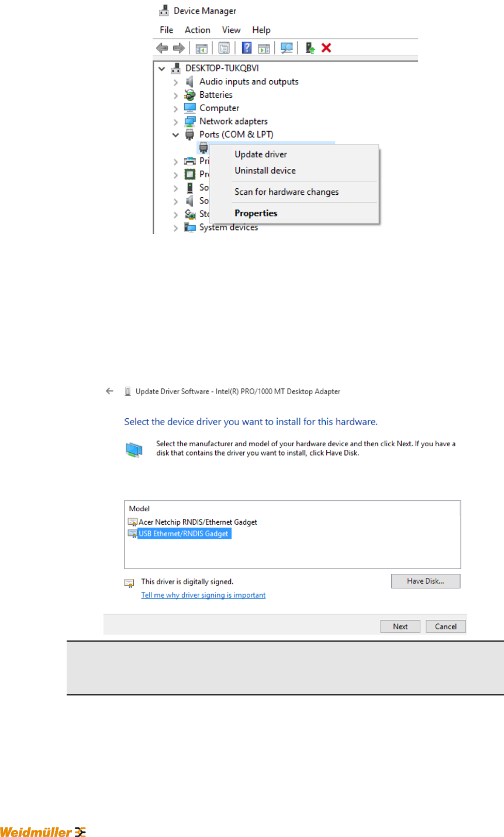This screenshot has height=837, width=504.
Task: Click the Properties sheet toolbar icon
Action: coord(224,48)
